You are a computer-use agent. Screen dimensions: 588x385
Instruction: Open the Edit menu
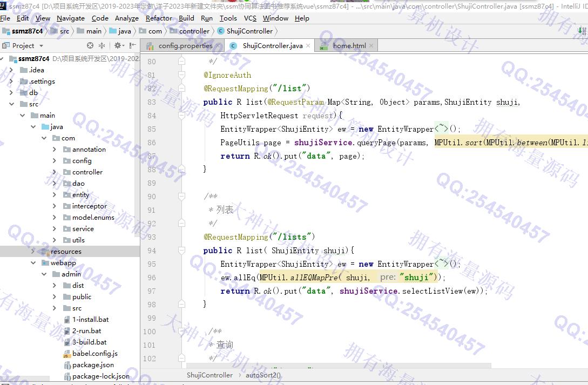[23, 18]
